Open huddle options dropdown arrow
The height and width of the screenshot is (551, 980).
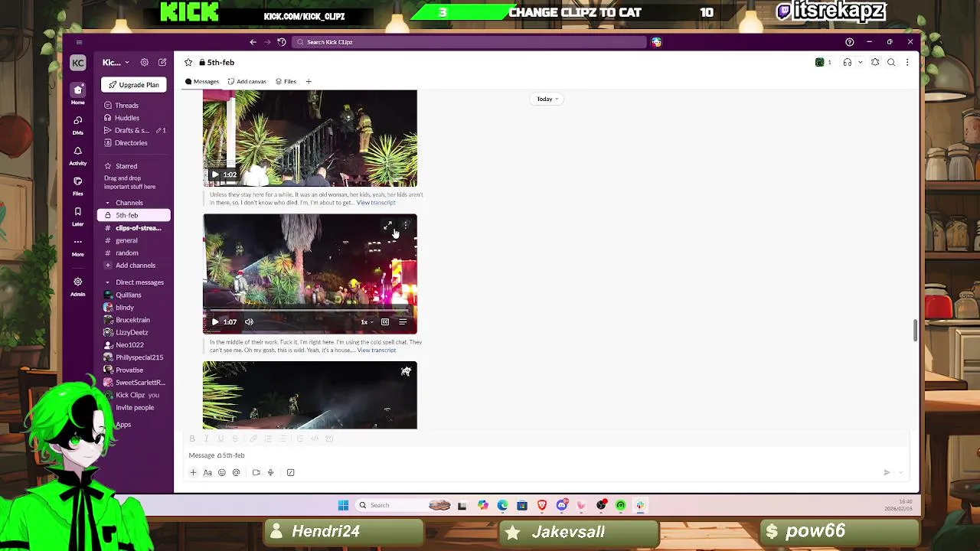pos(861,63)
